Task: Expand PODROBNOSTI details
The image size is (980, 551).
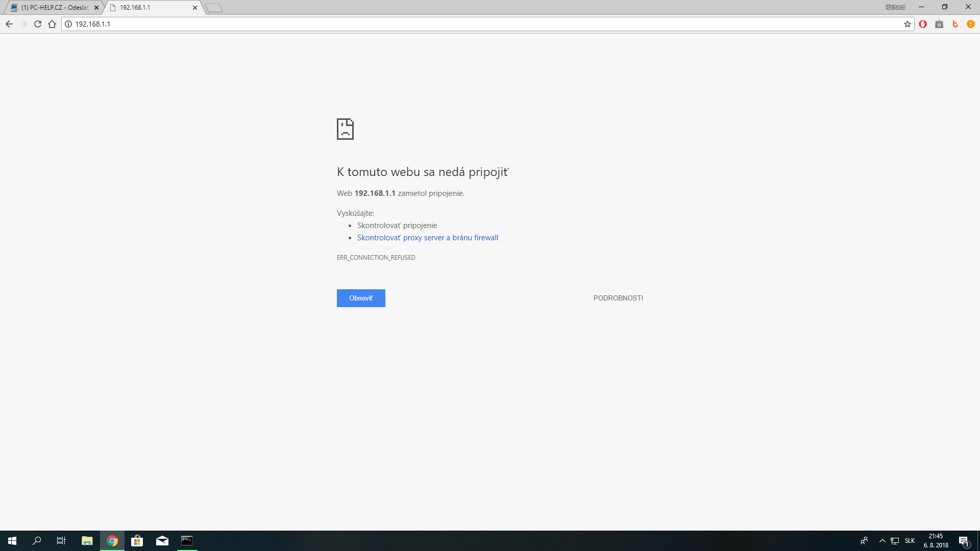Action: (x=618, y=298)
